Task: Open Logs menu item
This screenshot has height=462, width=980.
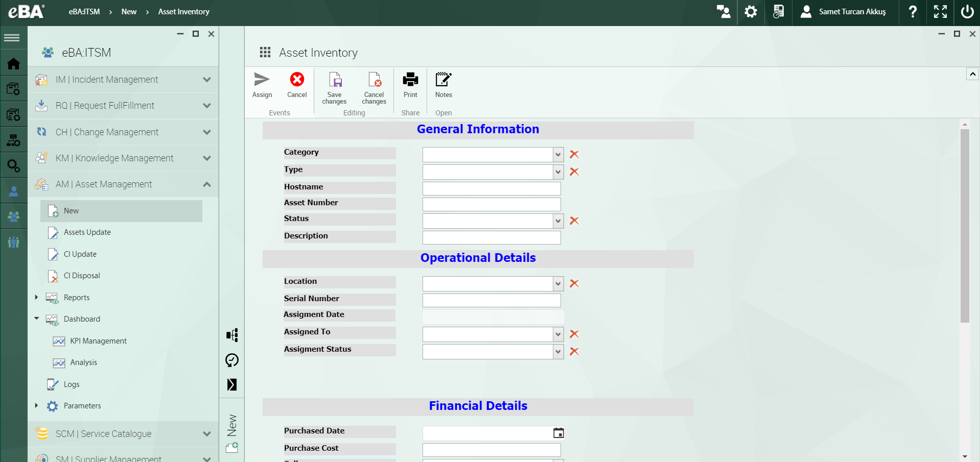Action: pyautogui.click(x=72, y=384)
